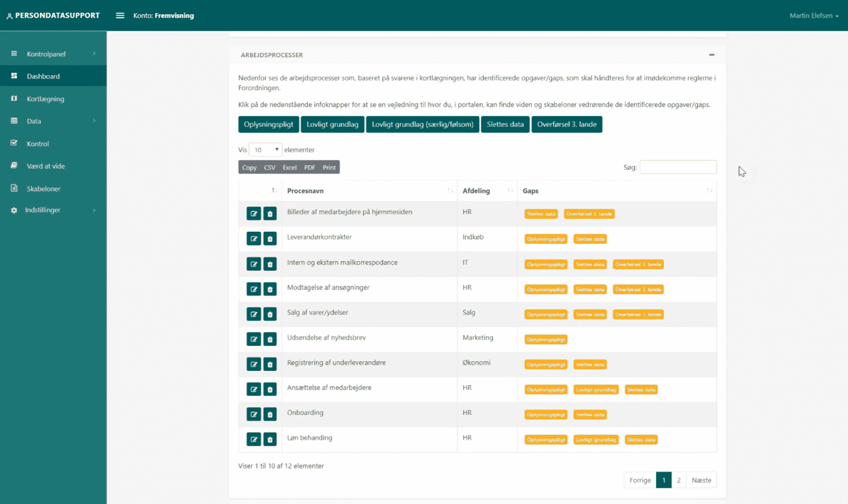Delete Modtagelse af ansøgninger process

point(270,289)
